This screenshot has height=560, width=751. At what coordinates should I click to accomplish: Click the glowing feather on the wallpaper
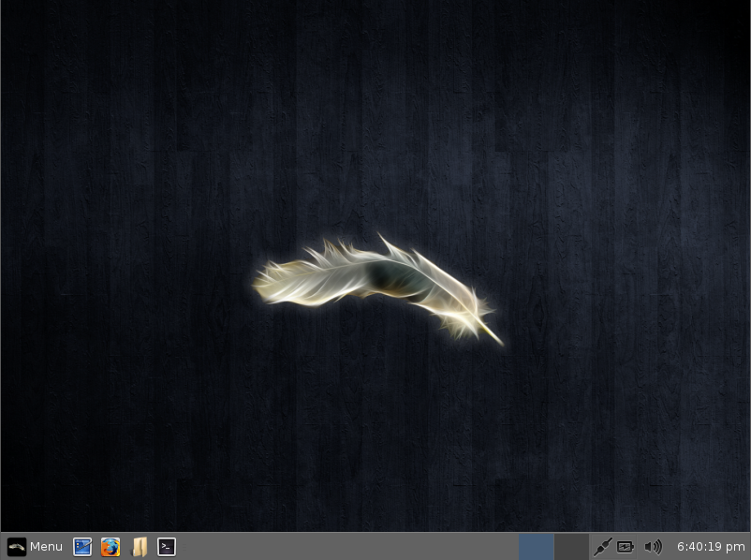pos(378,288)
